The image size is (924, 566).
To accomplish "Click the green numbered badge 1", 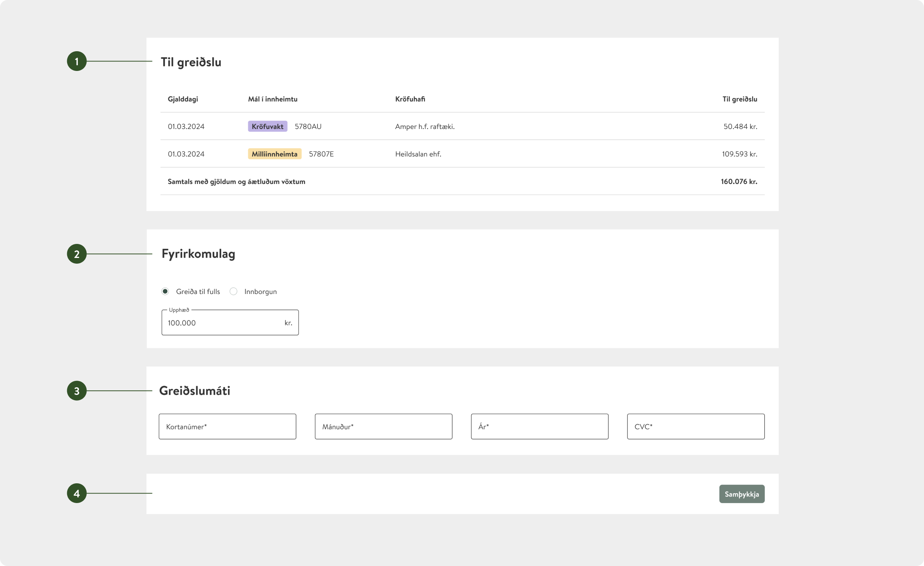I will pyautogui.click(x=77, y=61).
